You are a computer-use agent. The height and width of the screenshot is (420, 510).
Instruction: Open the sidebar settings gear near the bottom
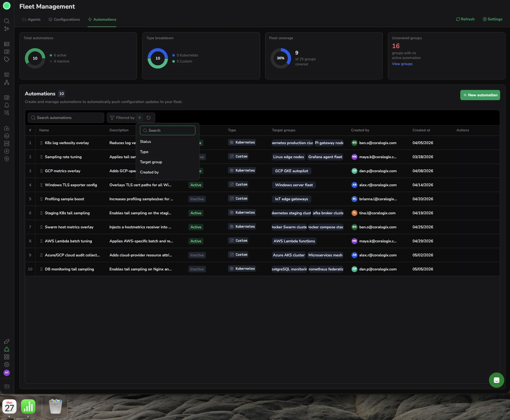click(x=7, y=365)
